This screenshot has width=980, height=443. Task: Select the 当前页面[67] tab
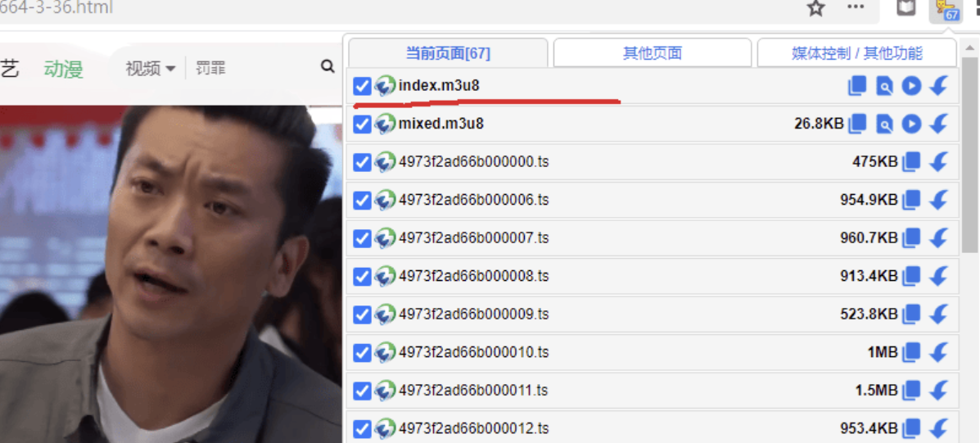pyautogui.click(x=448, y=53)
